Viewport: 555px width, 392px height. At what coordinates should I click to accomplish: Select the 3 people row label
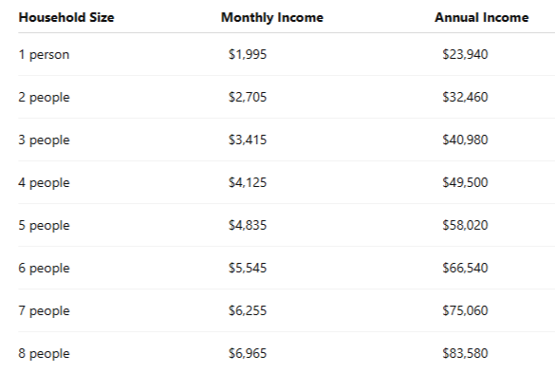click(44, 140)
